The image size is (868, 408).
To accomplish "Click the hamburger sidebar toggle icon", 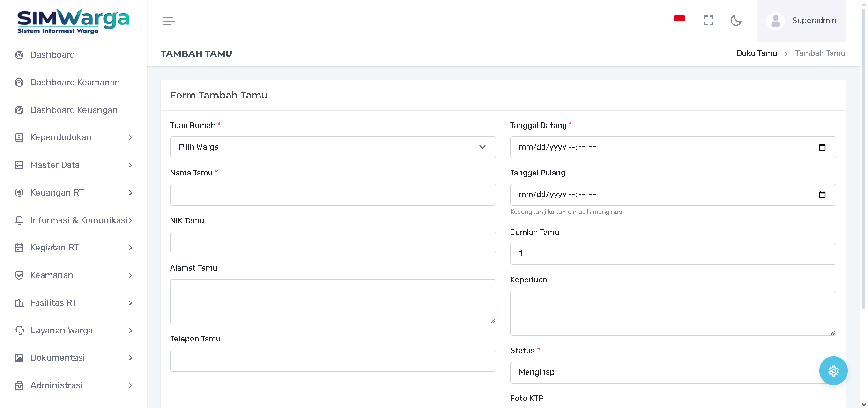I will [169, 21].
